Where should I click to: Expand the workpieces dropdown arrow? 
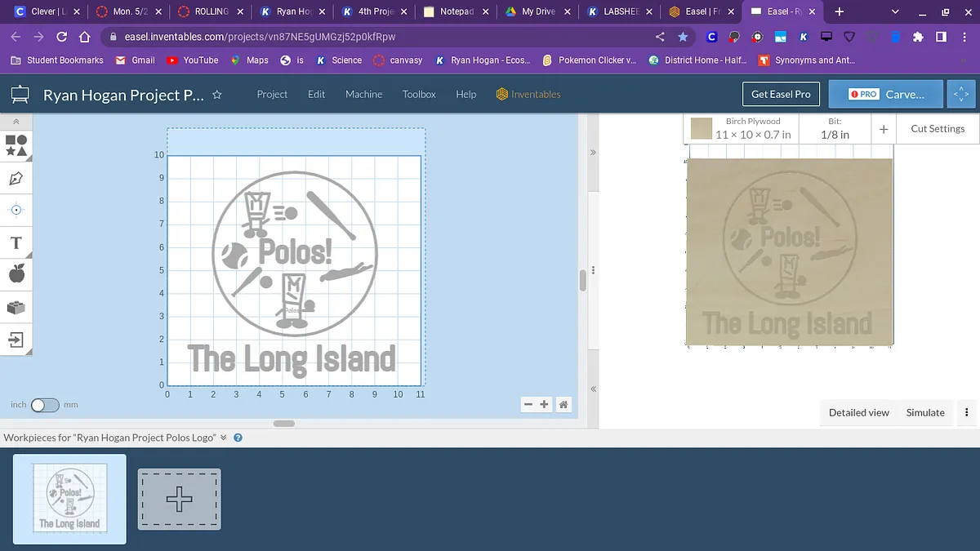[x=224, y=438]
